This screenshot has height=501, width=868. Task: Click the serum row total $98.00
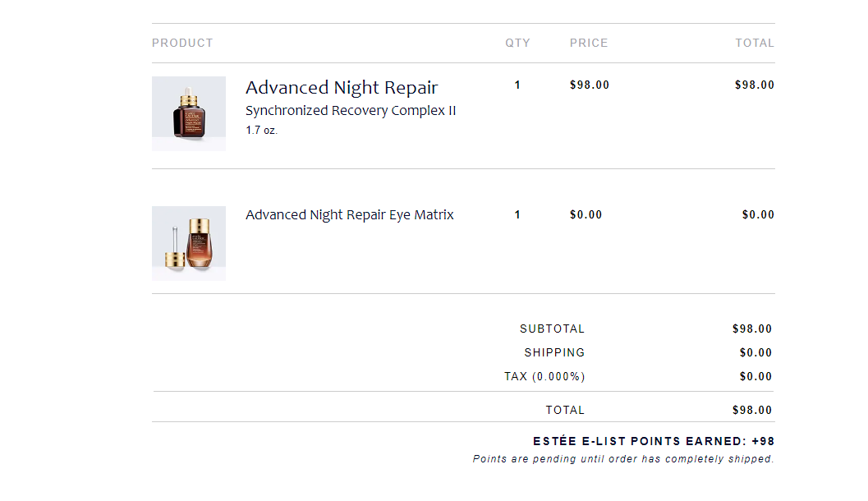755,85
